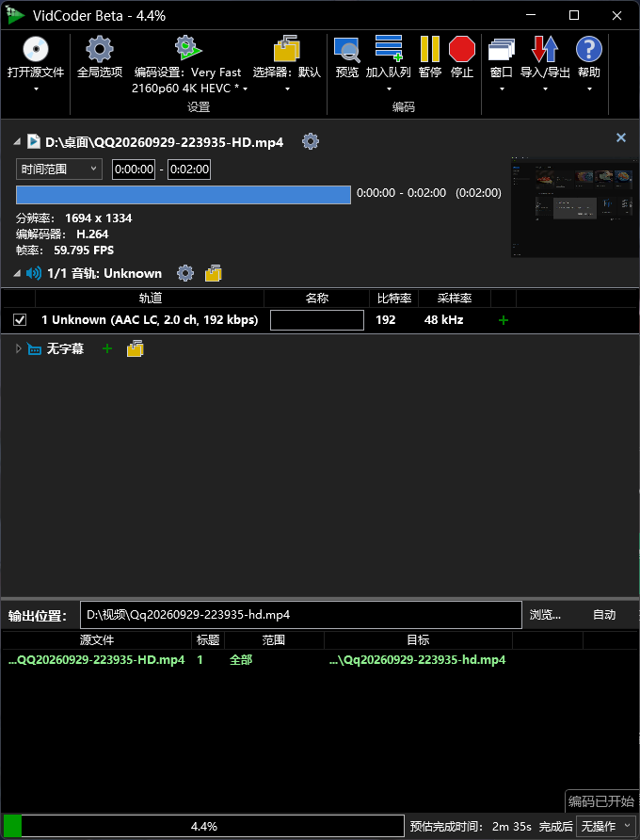Click VidCoder app logo in title bar
640x840 pixels.
(x=15, y=15)
